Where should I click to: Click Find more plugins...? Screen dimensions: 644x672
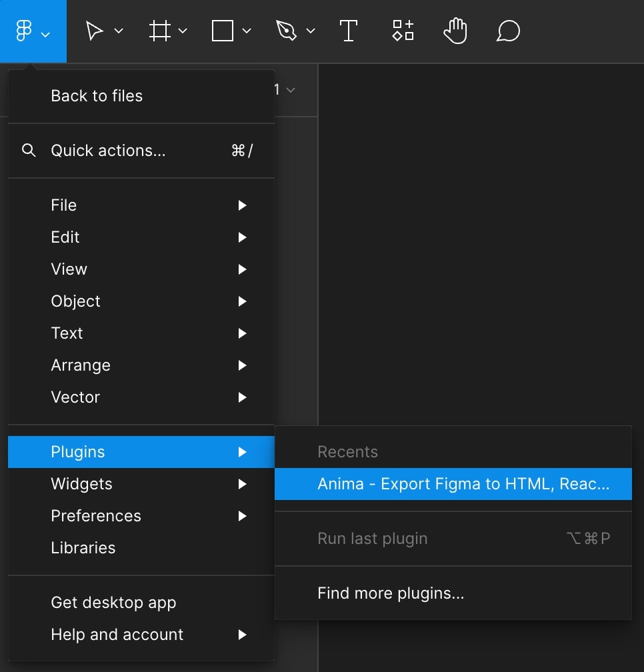[x=391, y=593]
